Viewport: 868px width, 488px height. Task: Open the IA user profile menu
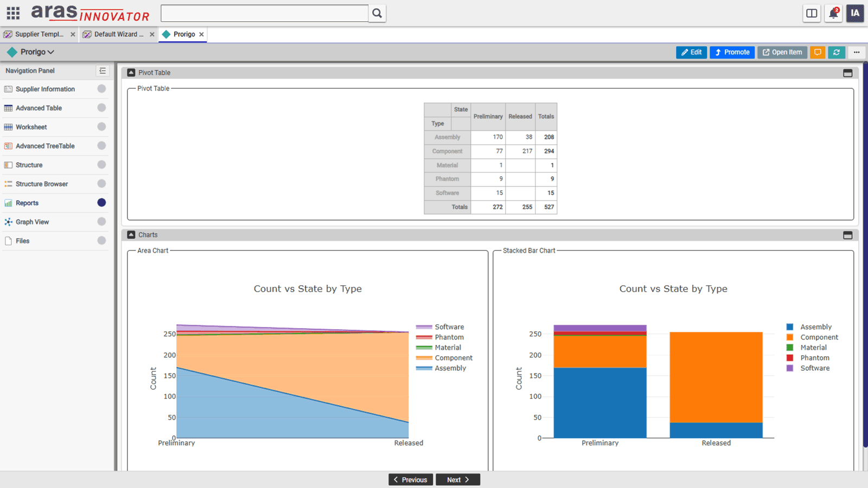point(855,14)
